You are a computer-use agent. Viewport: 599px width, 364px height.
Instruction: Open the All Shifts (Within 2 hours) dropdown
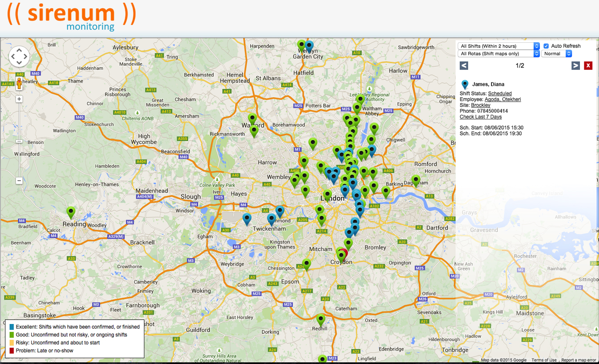pyautogui.click(x=499, y=46)
